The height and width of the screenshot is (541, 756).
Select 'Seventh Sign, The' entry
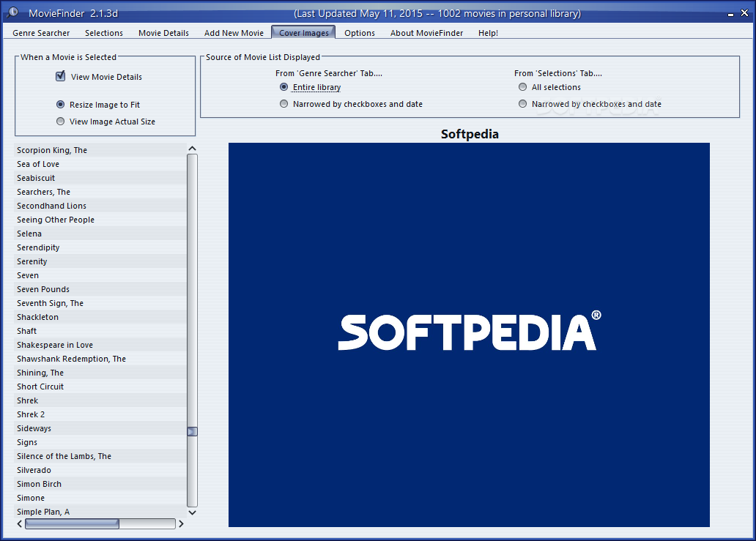coord(100,303)
